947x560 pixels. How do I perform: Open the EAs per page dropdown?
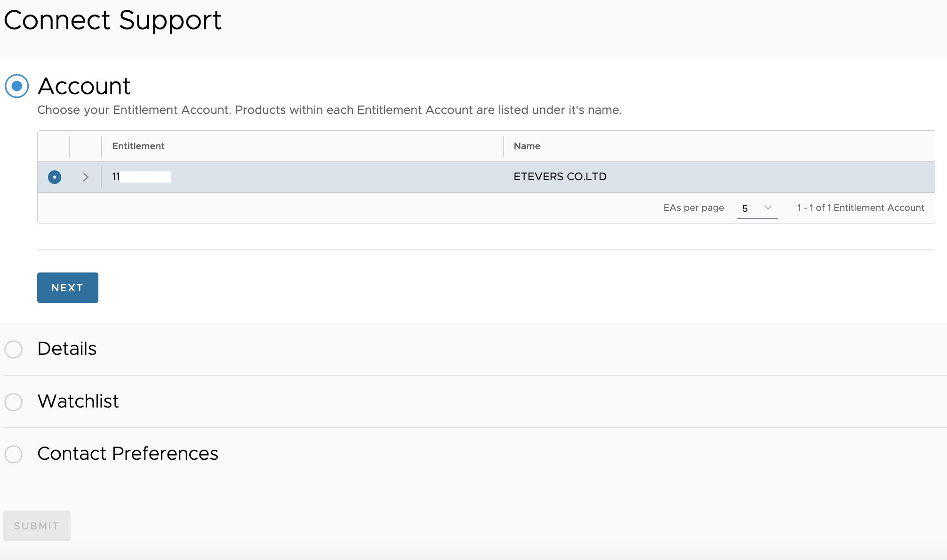click(757, 208)
